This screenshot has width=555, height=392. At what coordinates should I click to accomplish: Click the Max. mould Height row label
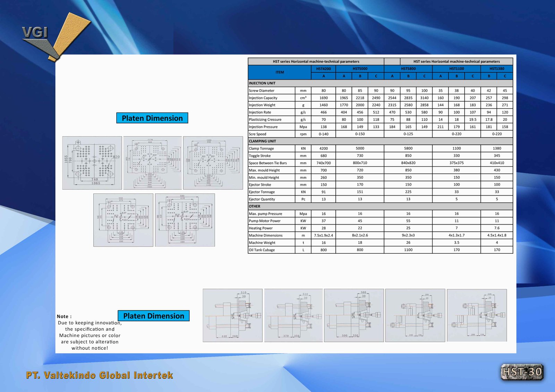pyautogui.click(x=264, y=170)
